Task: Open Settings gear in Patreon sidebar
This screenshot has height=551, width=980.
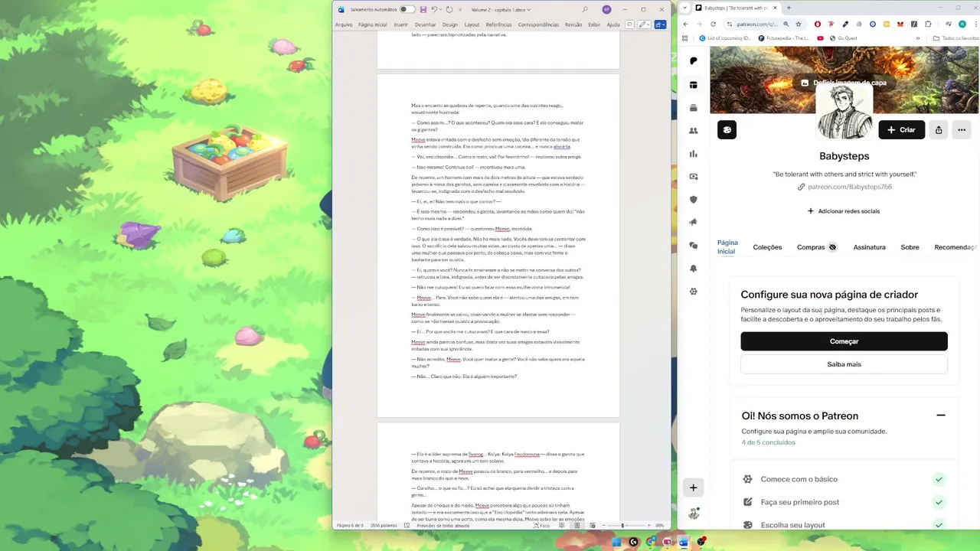Action: pos(694,292)
